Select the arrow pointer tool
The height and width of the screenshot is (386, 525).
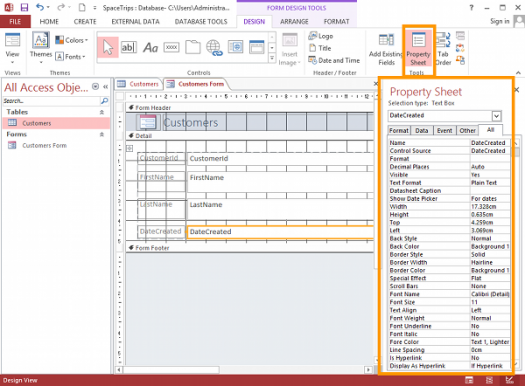pyautogui.click(x=108, y=48)
